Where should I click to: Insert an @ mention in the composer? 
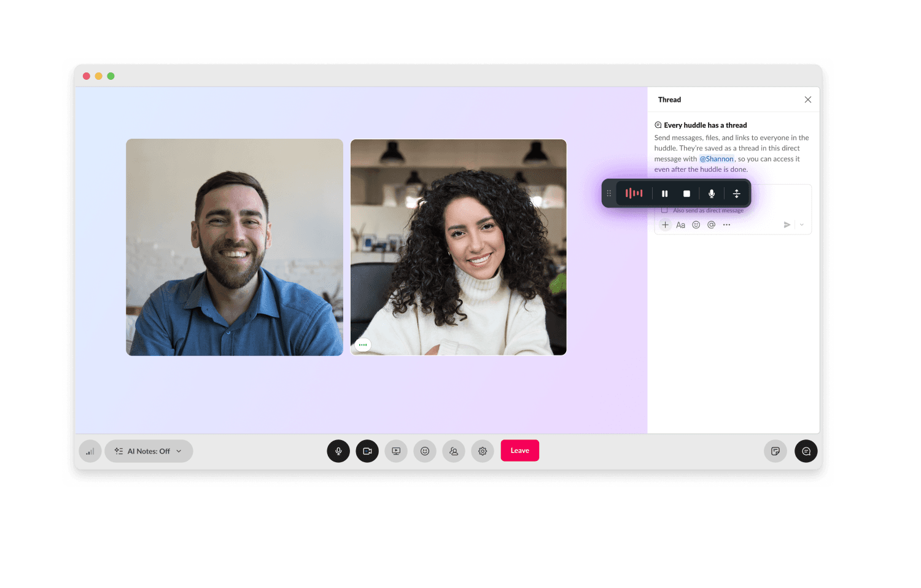coord(711,225)
